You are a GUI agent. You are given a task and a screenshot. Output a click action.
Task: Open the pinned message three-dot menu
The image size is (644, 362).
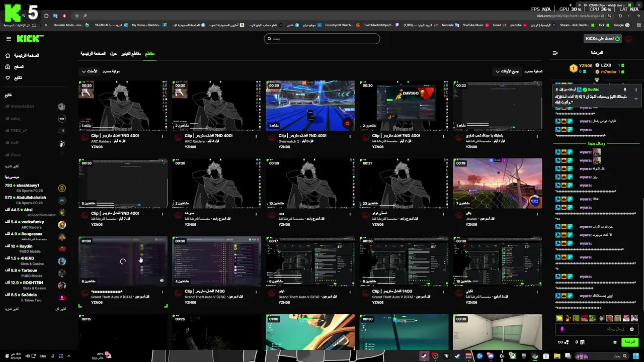(636, 89)
